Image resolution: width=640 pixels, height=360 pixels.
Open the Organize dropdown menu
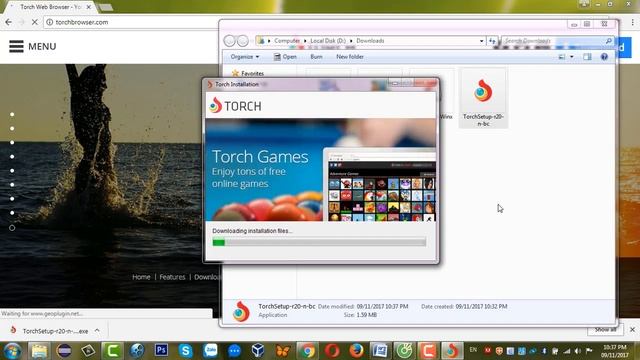point(244,57)
